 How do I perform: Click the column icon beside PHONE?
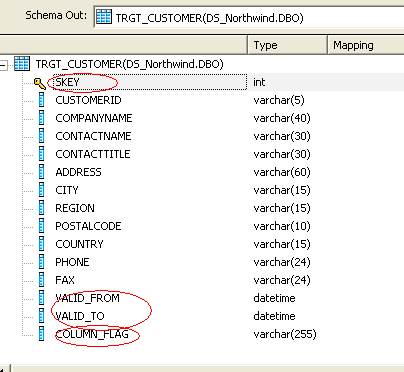[42, 262]
